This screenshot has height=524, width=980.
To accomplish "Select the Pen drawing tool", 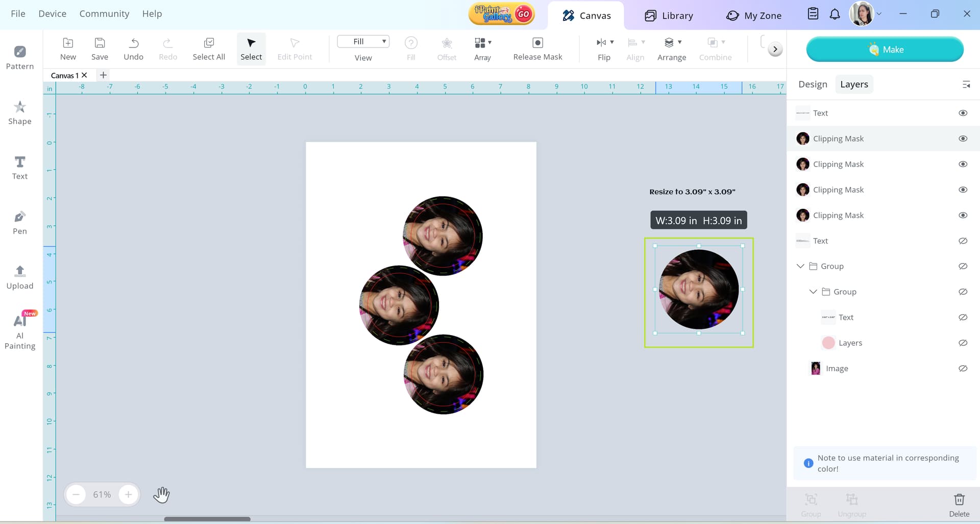I will pos(20,223).
